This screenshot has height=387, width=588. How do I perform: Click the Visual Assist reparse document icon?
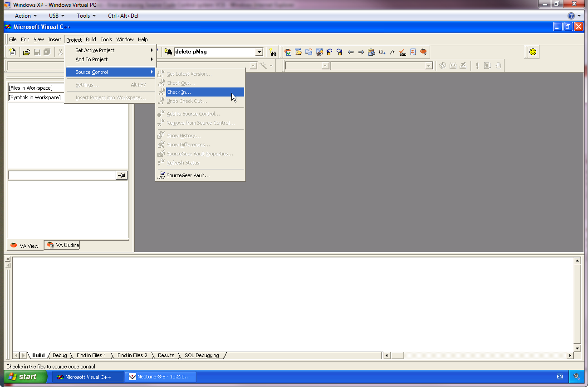[x=413, y=52]
